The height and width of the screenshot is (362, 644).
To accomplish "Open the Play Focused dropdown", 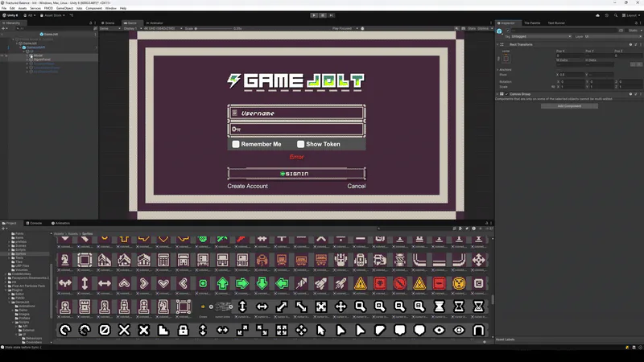I will click(345, 29).
